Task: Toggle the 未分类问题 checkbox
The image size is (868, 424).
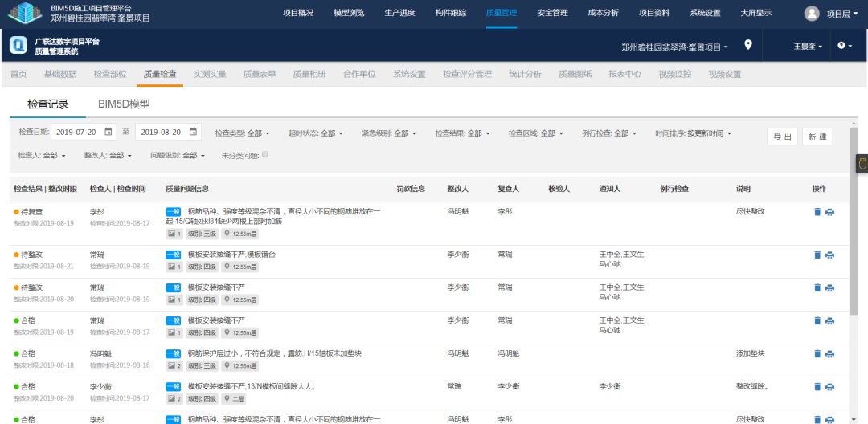Action: [x=265, y=155]
